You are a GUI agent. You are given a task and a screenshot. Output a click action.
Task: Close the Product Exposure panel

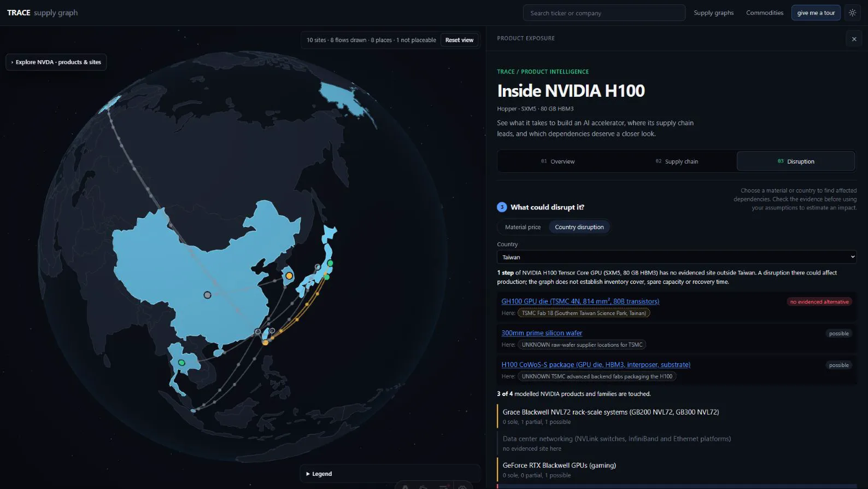click(x=854, y=39)
